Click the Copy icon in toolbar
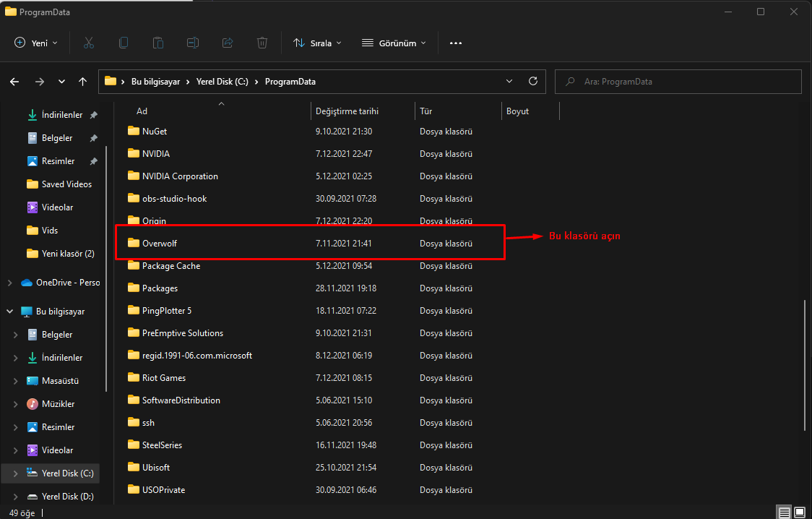Viewport: 812px width, 519px height. [124, 43]
